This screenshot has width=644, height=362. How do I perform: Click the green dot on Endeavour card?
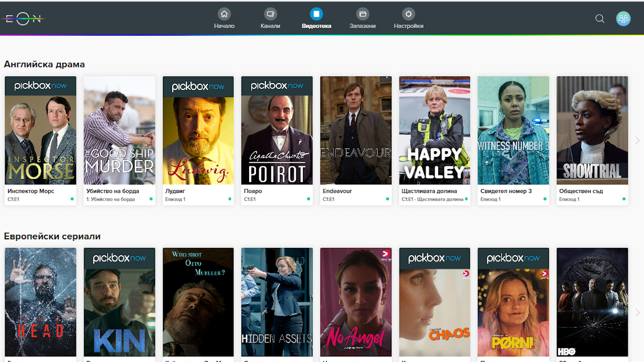pos(387,199)
